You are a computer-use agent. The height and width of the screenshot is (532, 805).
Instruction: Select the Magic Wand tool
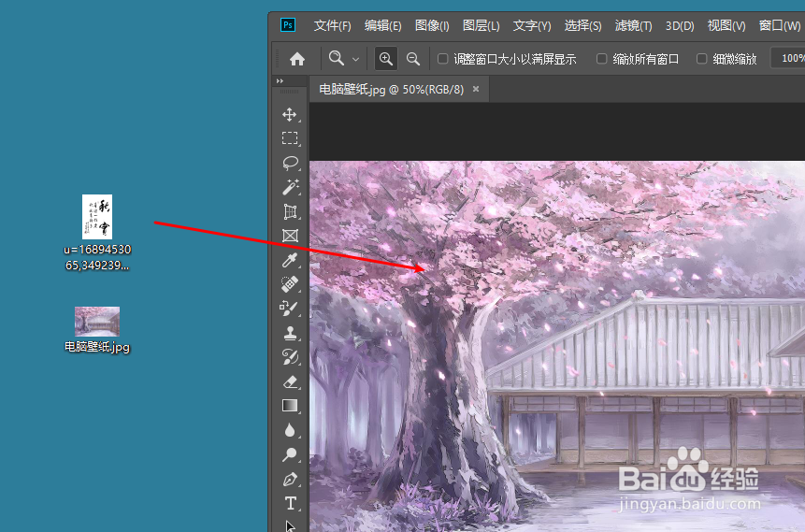pos(290,187)
